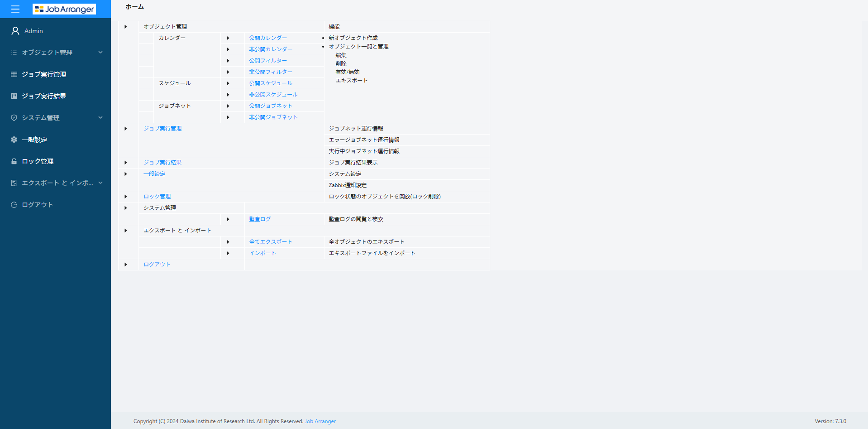Click the arrow before 非公開カレンダー

[x=228, y=49]
